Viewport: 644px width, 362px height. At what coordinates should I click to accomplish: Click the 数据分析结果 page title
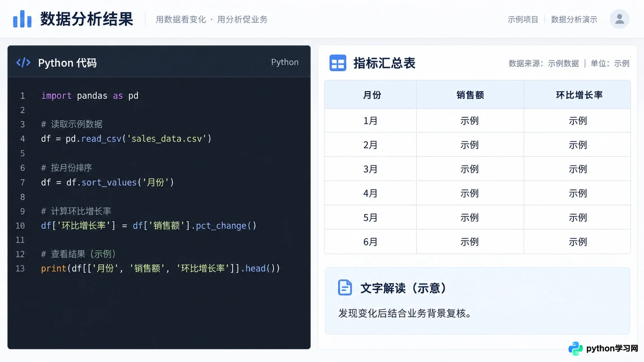[x=87, y=19]
